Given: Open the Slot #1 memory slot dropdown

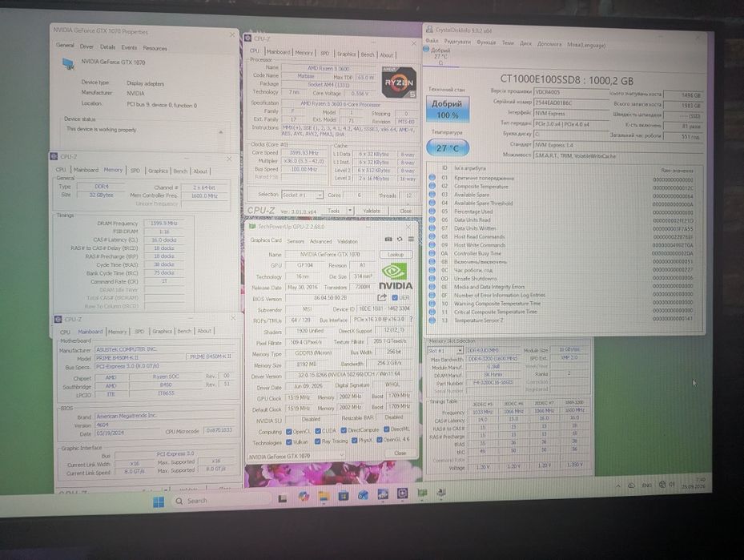Looking at the screenshot, I should [445, 350].
